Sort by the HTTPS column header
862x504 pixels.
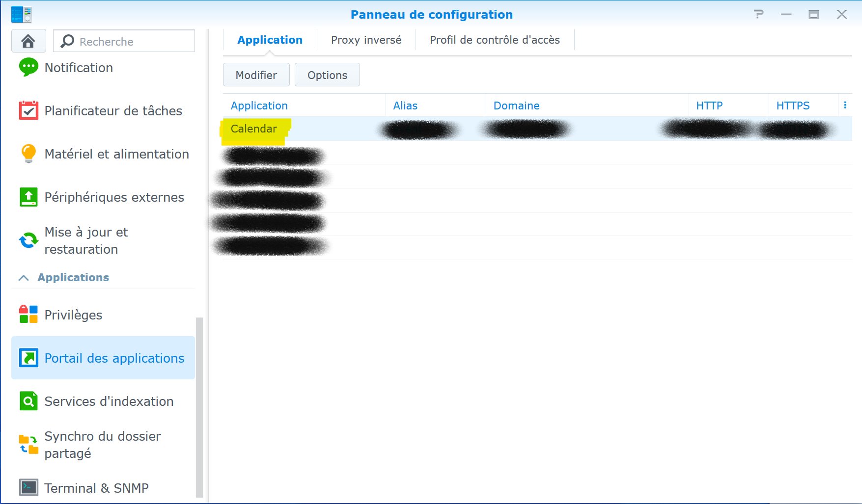tap(804, 105)
